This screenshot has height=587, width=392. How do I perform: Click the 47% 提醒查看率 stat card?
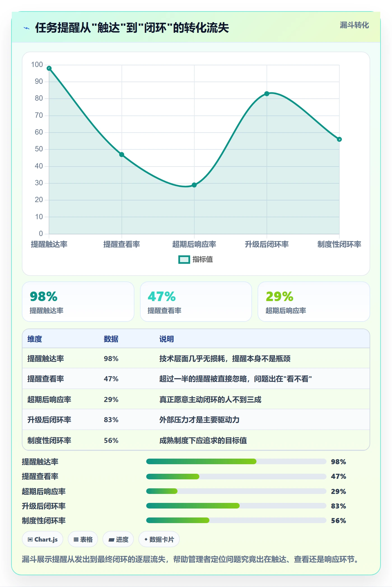coord(196,302)
